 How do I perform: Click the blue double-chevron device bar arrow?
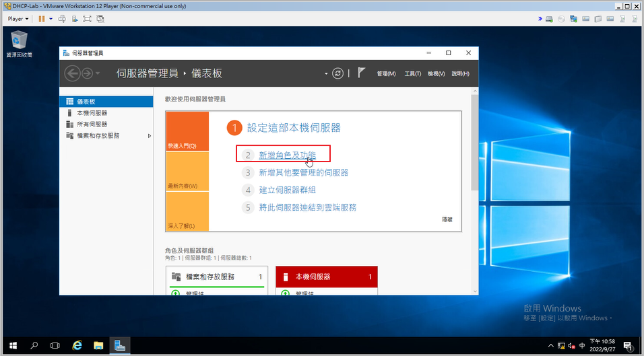540,19
